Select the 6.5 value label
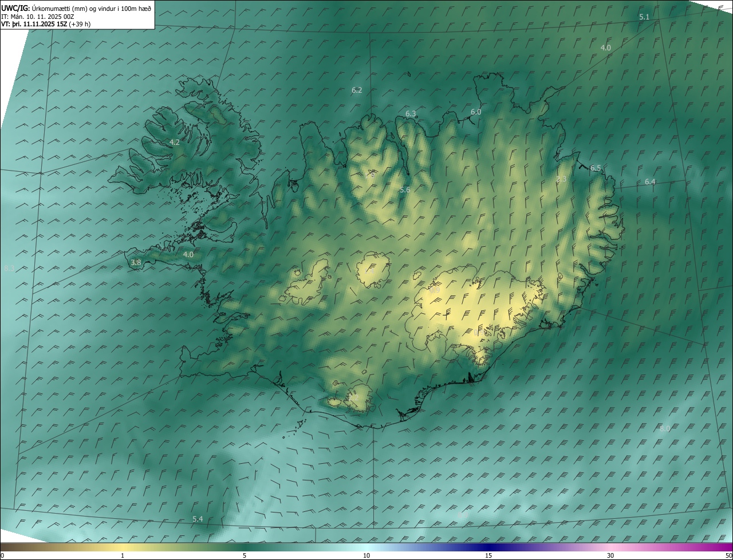Screen dimensions: 733x560 596,168
